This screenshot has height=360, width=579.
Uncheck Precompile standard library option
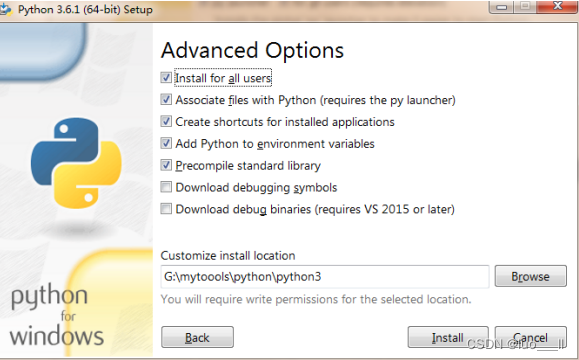pyautogui.click(x=166, y=165)
